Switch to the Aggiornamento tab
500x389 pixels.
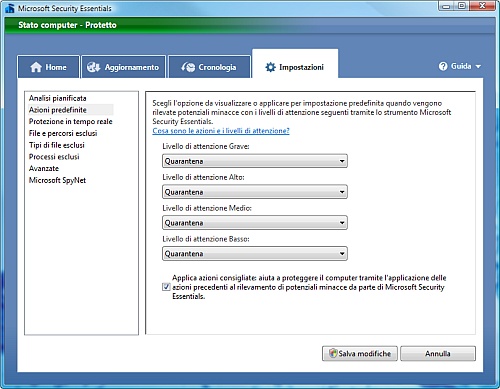[x=123, y=67]
